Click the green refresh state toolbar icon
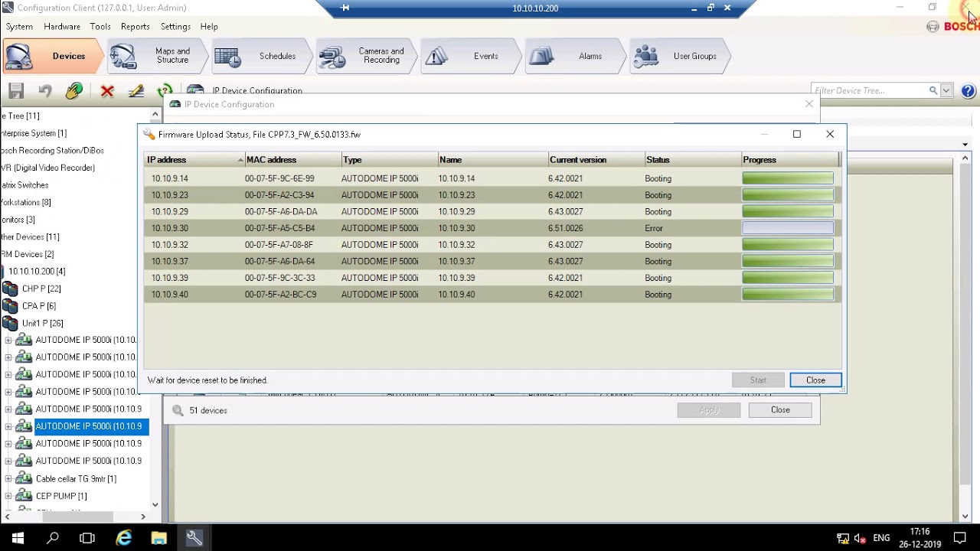The height and width of the screenshot is (551, 980). click(x=164, y=91)
